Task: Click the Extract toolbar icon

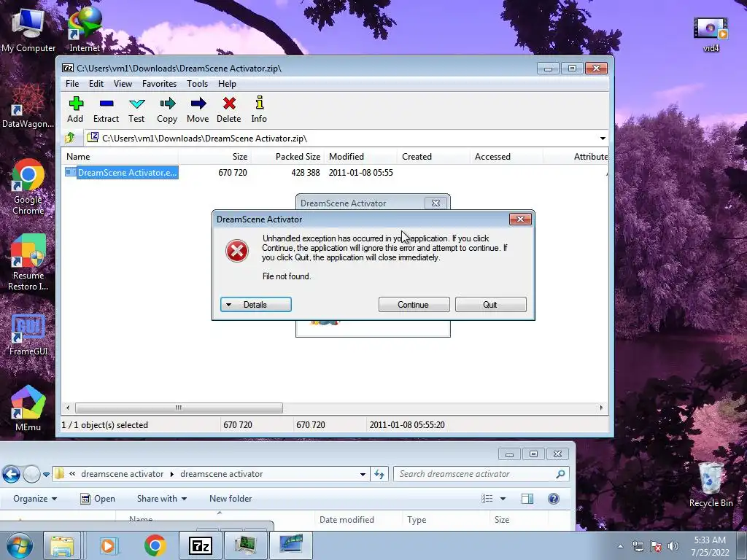Action: [x=106, y=109]
